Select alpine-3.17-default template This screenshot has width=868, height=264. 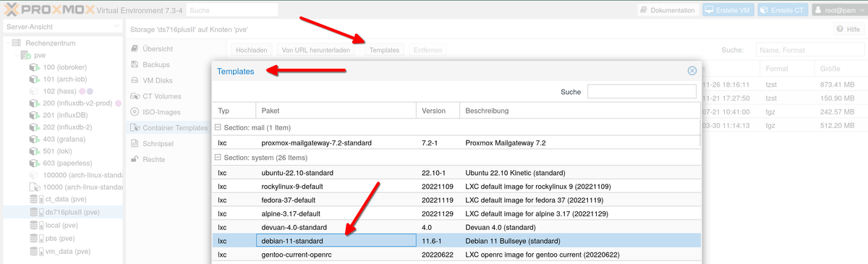click(457, 213)
